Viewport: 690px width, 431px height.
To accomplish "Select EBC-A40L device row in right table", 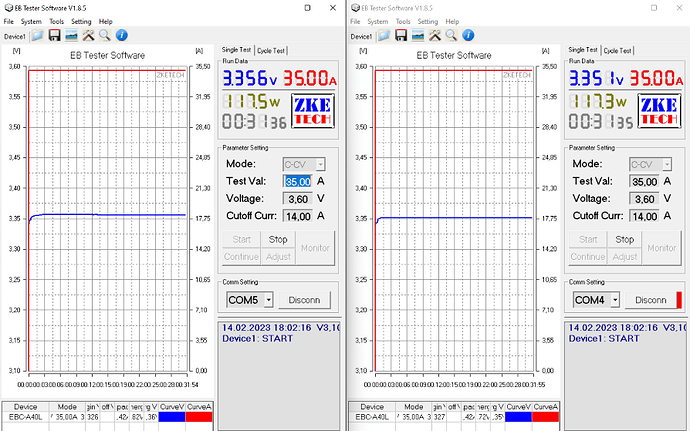I will click(454, 417).
